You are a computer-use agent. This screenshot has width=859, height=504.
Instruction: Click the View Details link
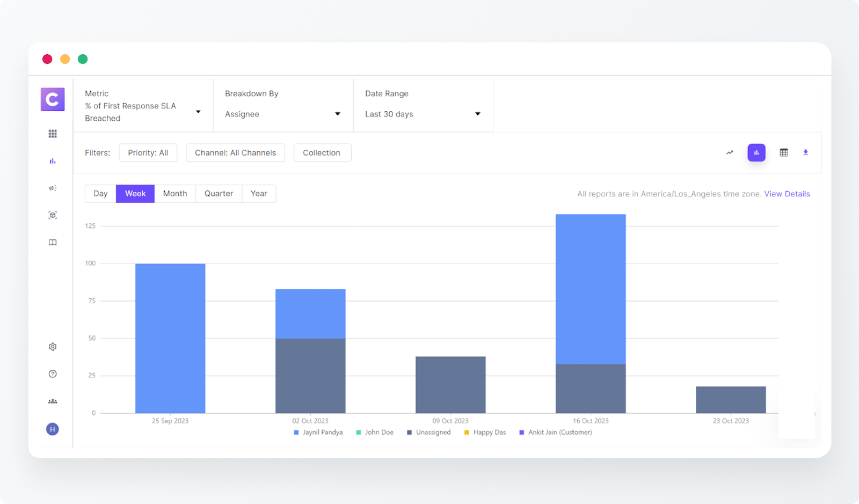coord(787,194)
